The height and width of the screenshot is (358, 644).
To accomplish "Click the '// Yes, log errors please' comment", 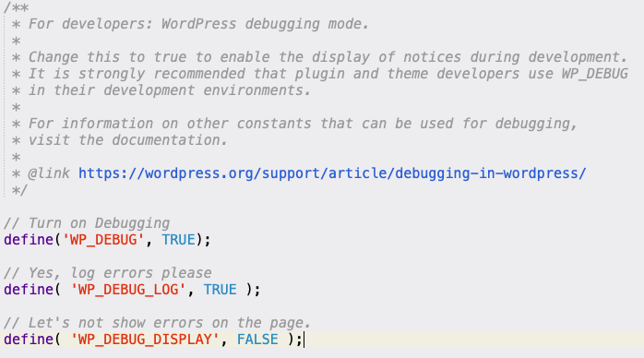I will (108, 273).
